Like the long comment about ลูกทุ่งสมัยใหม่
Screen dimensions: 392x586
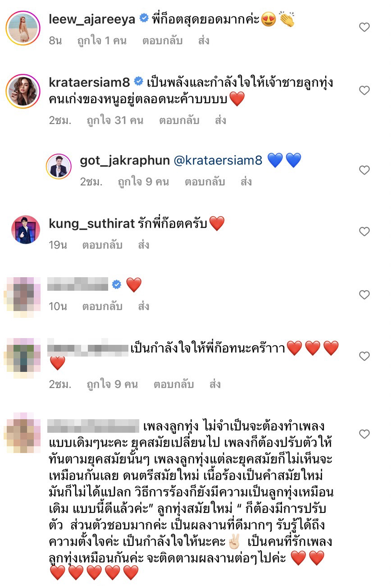coord(364,434)
